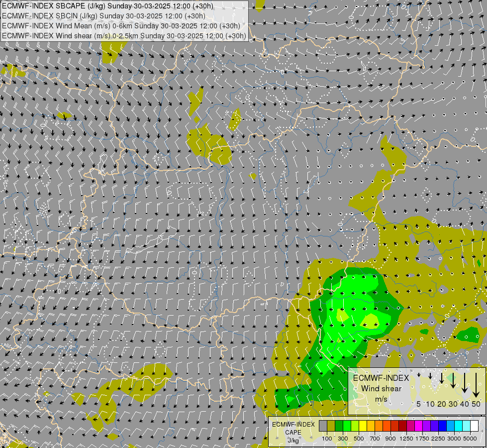The height and width of the screenshot is (448, 487).
Task: Select the dark green CAPE legend swatch
Action: (339, 426)
